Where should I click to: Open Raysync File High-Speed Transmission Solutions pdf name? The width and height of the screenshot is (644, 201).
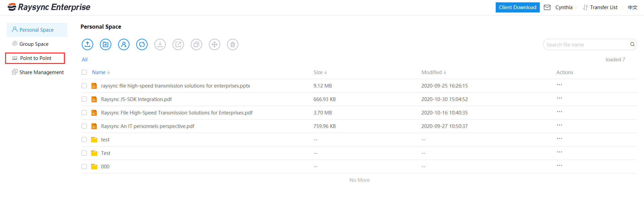tap(177, 113)
